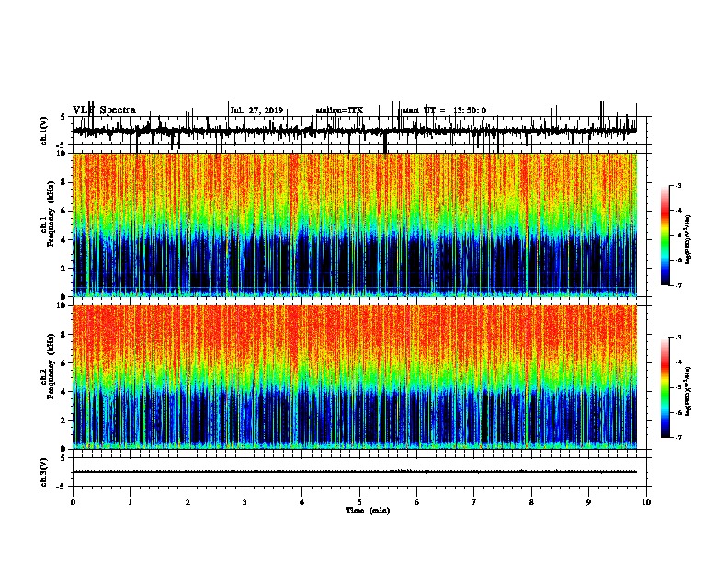Click the "6" kHz tick of ch.2 frequency axis

(64, 363)
